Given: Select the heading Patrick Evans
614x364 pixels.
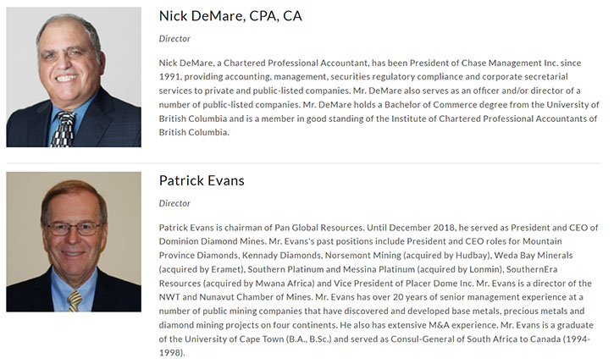Looking at the screenshot, I should (202, 181).
